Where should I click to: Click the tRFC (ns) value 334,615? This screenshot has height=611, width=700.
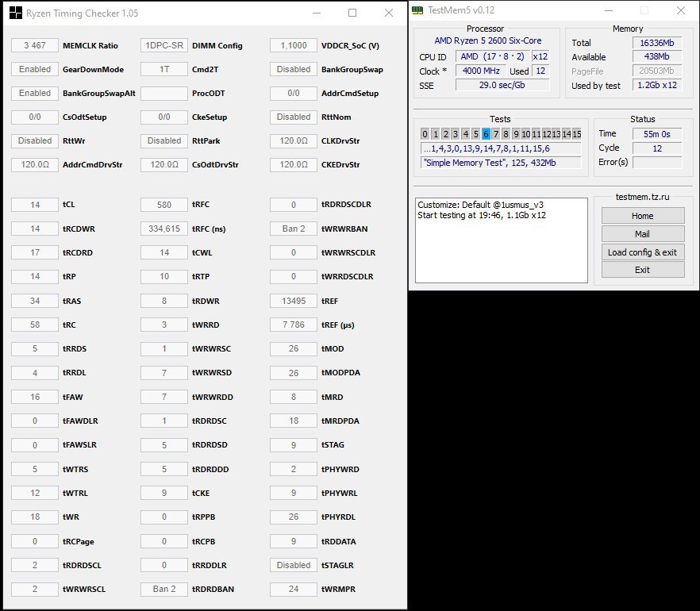click(164, 229)
